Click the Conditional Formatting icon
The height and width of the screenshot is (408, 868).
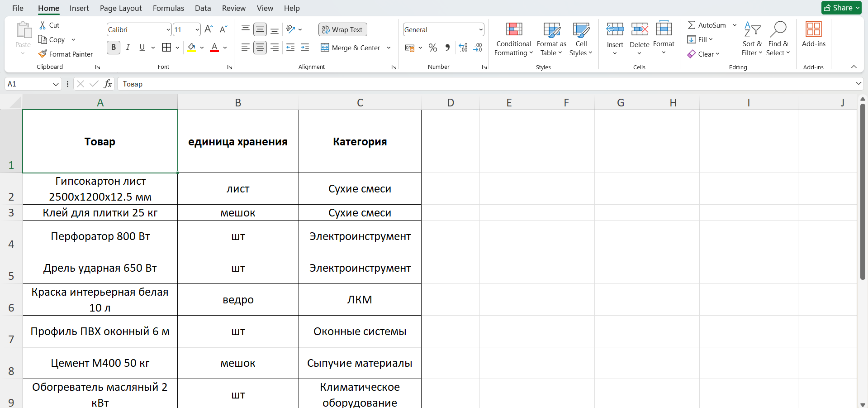click(514, 29)
